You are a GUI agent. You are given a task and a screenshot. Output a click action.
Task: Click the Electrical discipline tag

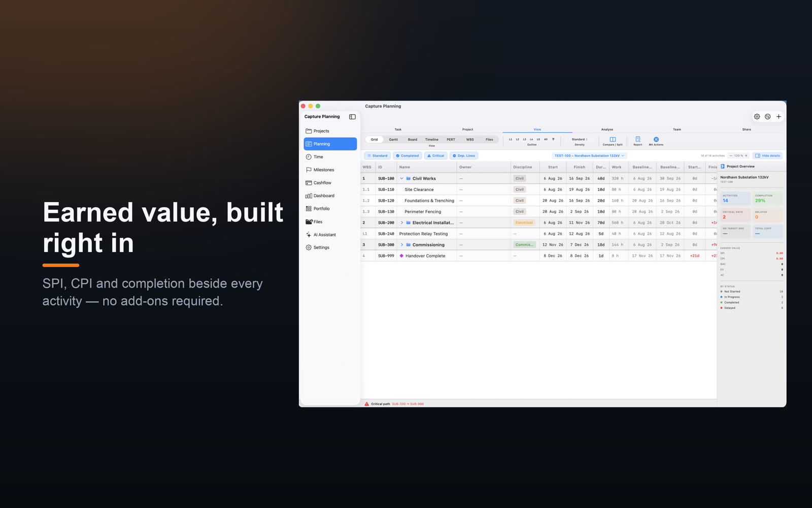[x=524, y=223]
